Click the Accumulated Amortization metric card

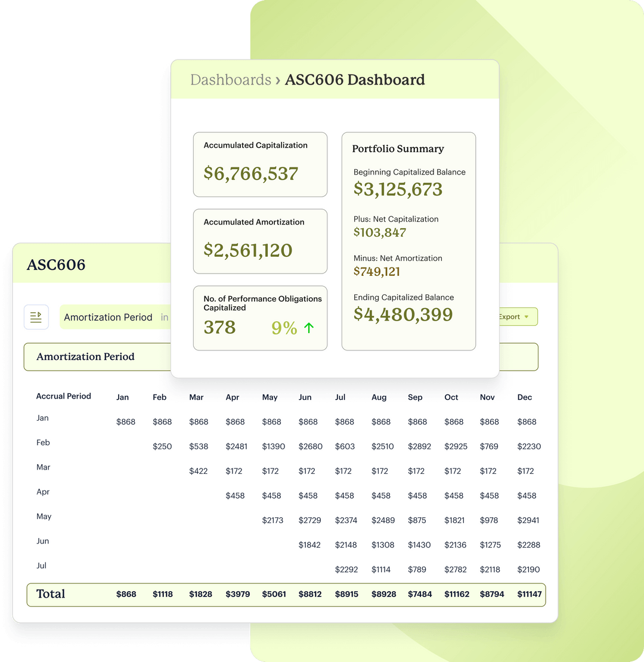pos(260,241)
